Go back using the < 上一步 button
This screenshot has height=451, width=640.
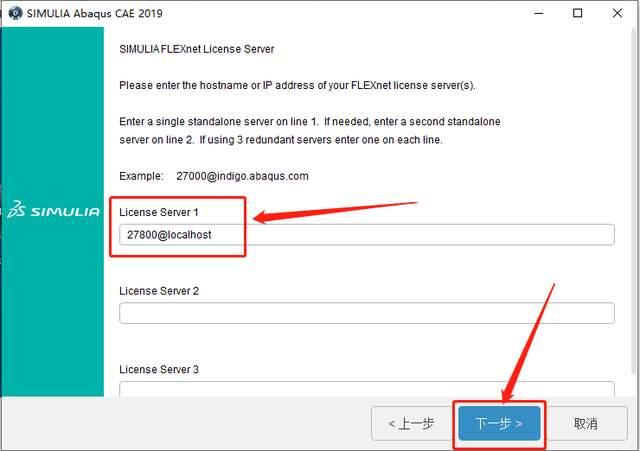coord(411,424)
